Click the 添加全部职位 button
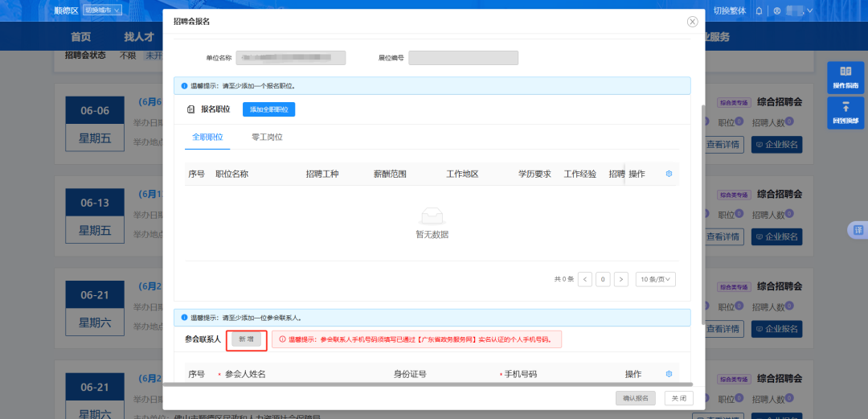The height and width of the screenshot is (419, 868). pos(268,109)
